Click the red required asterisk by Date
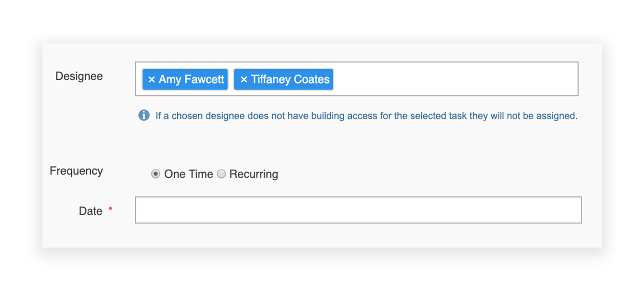 coord(111,209)
